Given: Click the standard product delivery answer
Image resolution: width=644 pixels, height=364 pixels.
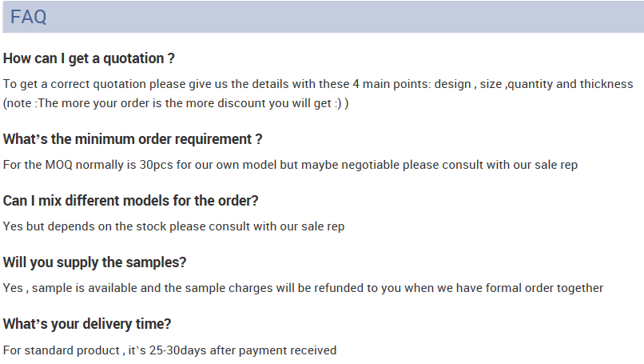Looking at the screenshot, I should pos(169,350).
